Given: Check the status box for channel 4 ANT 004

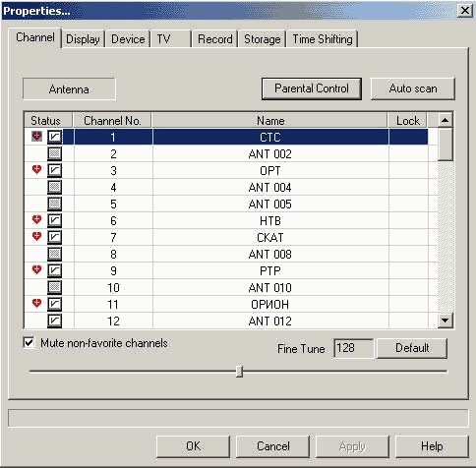Looking at the screenshot, I should 54,187.
